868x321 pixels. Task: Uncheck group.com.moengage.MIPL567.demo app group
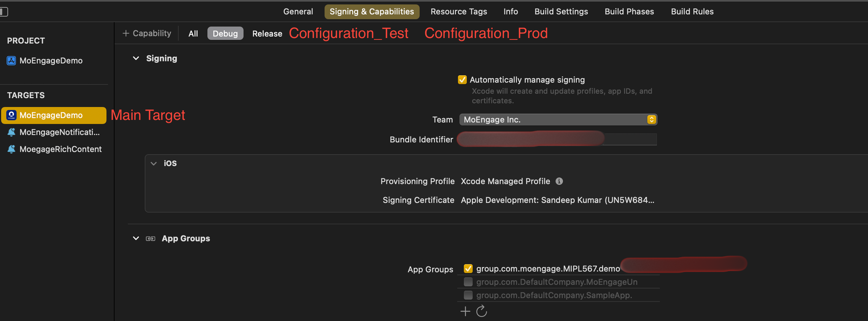coord(468,268)
